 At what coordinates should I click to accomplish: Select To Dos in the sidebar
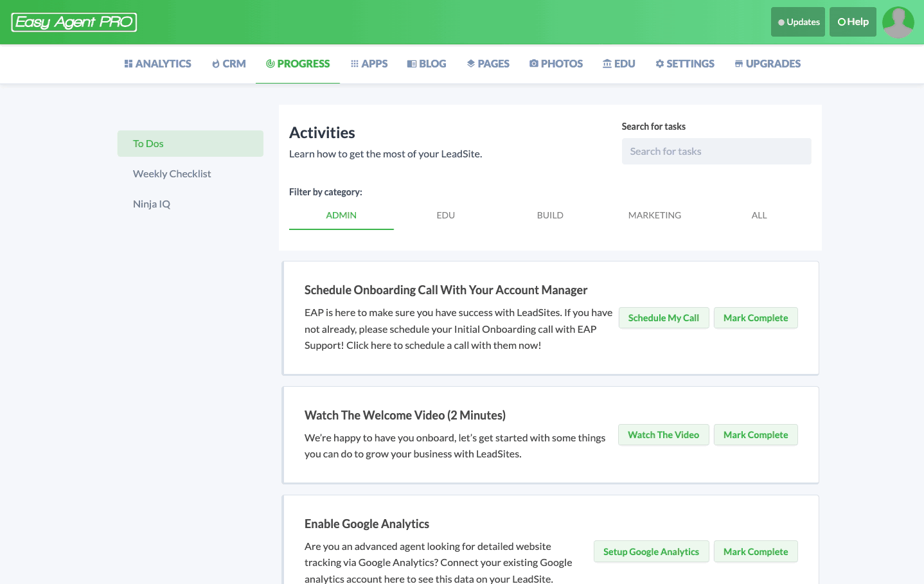tap(190, 143)
